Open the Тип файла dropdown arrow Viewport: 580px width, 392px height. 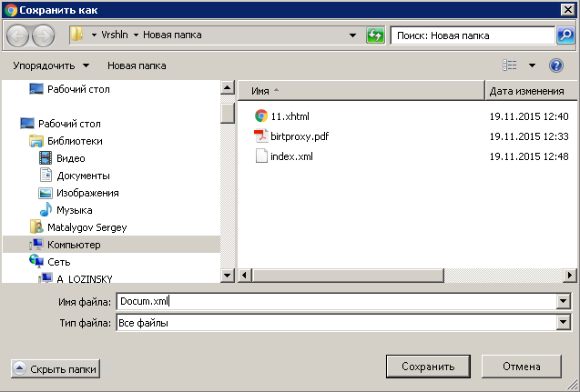[x=563, y=322]
